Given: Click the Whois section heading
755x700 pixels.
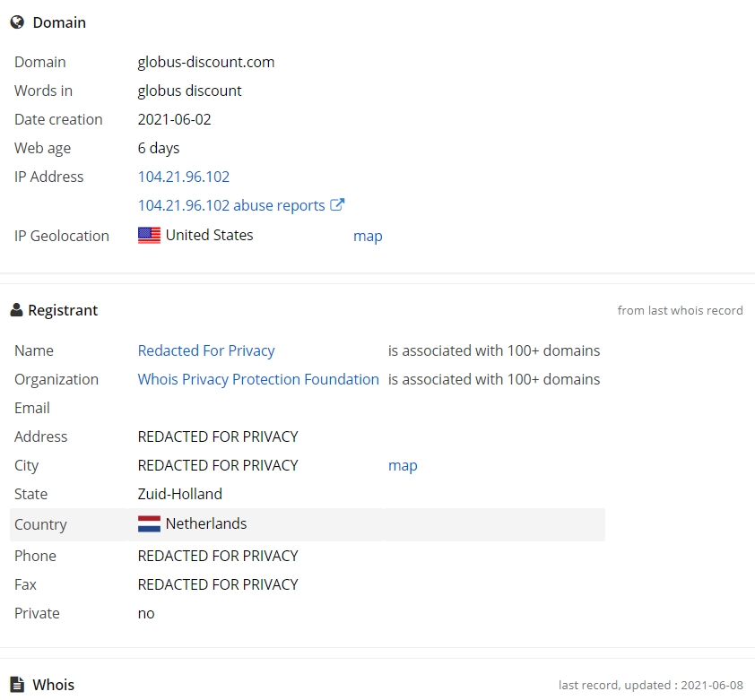Looking at the screenshot, I should (x=54, y=685).
